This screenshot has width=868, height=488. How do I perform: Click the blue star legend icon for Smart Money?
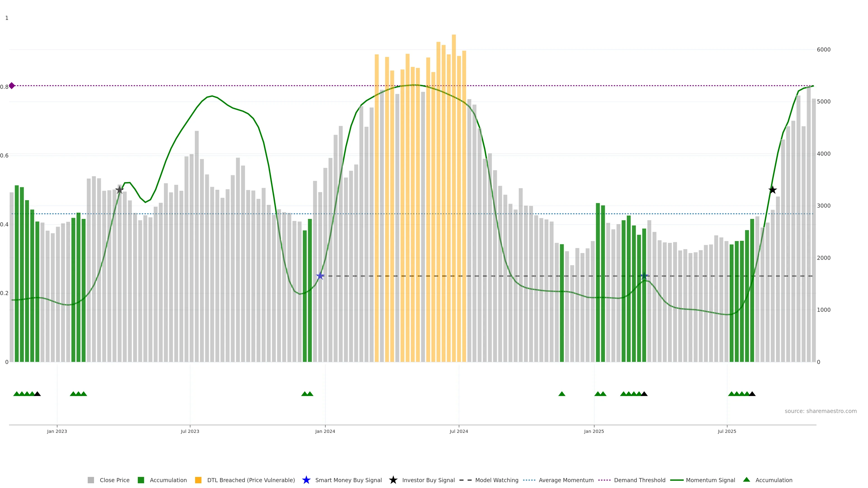pos(306,480)
